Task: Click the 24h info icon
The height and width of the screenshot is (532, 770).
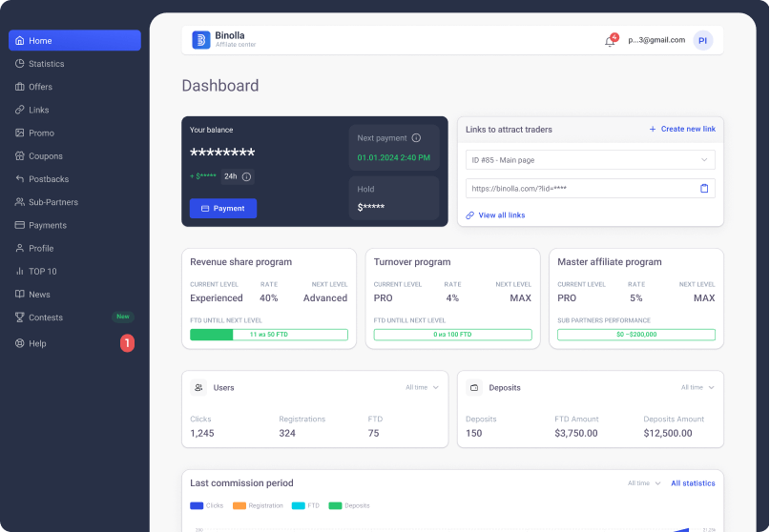Action: point(246,176)
